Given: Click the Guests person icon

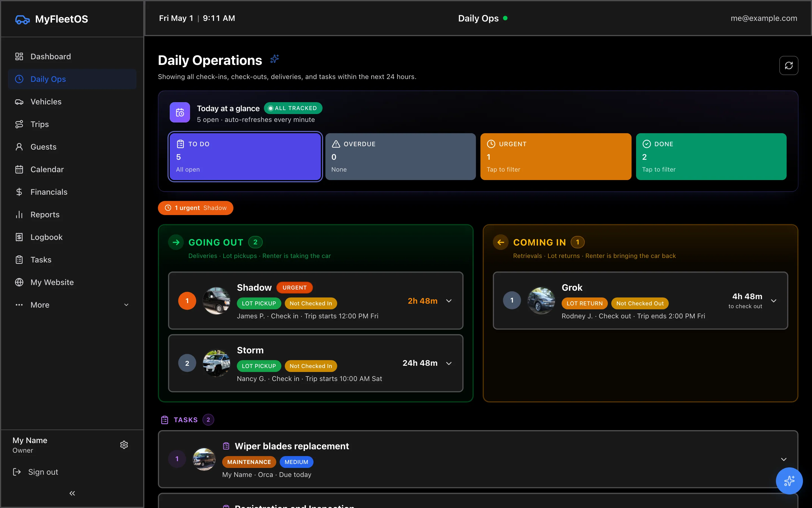Looking at the screenshot, I should tap(19, 147).
